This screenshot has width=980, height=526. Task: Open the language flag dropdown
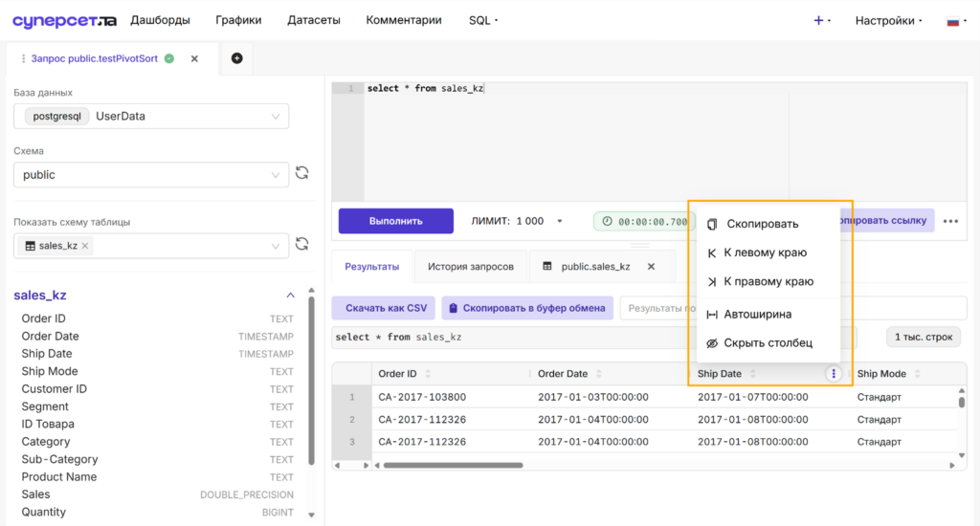click(956, 21)
